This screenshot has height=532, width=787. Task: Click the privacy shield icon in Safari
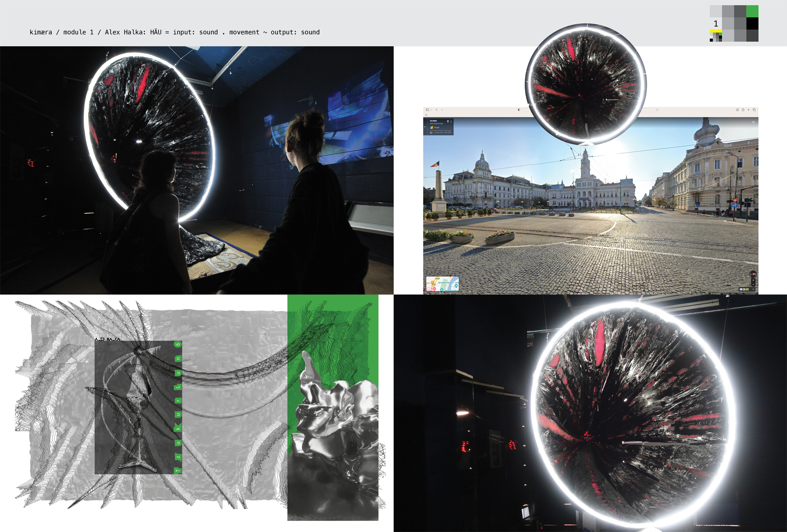pyautogui.click(x=519, y=110)
